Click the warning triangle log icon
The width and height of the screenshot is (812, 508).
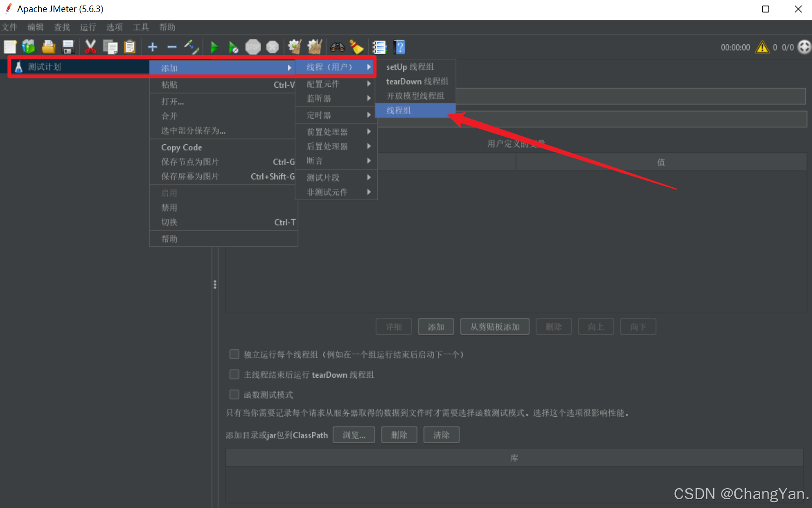(x=762, y=47)
